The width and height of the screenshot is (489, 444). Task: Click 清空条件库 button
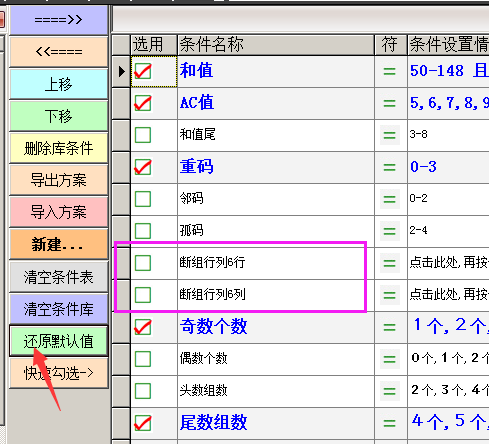59,309
